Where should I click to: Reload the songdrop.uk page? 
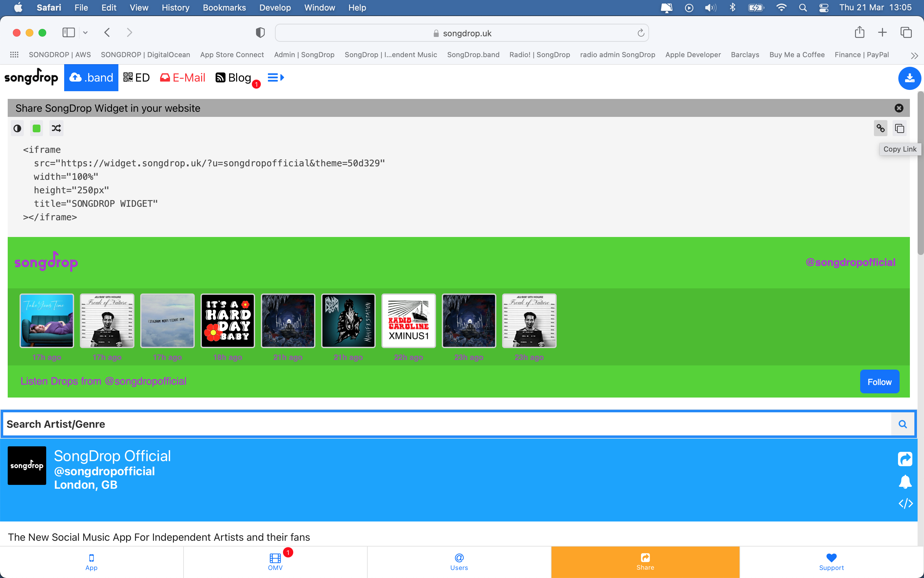tap(641, 33)
